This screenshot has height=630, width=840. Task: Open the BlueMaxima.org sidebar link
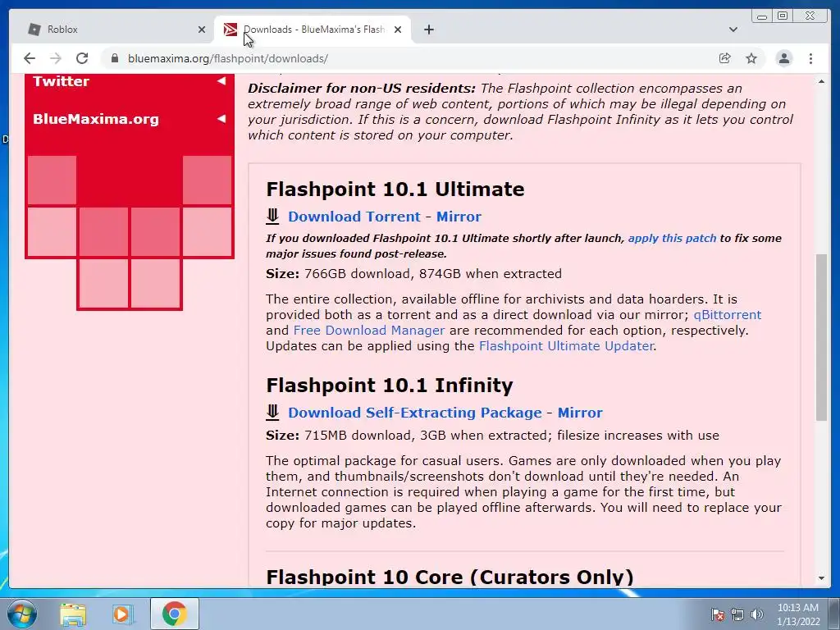96,119
